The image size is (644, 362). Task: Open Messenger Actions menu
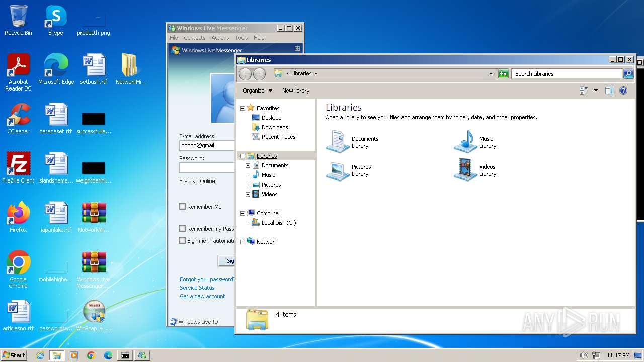[220, 38]
